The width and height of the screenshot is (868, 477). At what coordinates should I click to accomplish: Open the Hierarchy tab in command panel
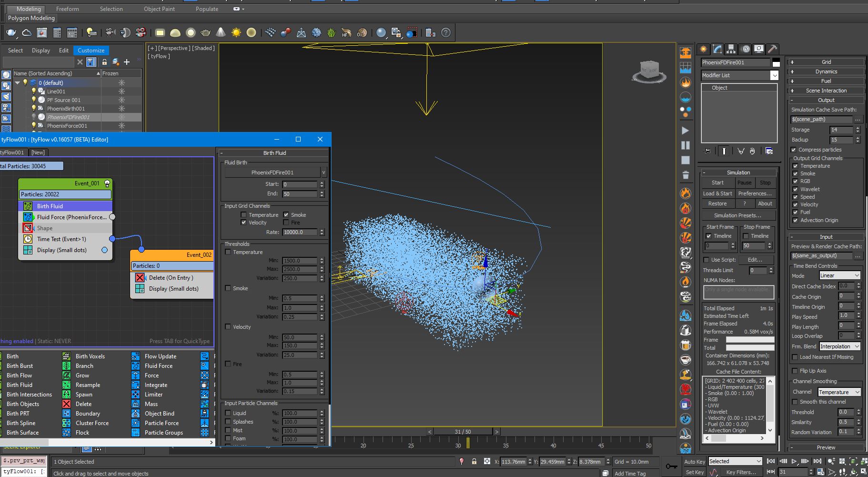click(x=731, y=49)
